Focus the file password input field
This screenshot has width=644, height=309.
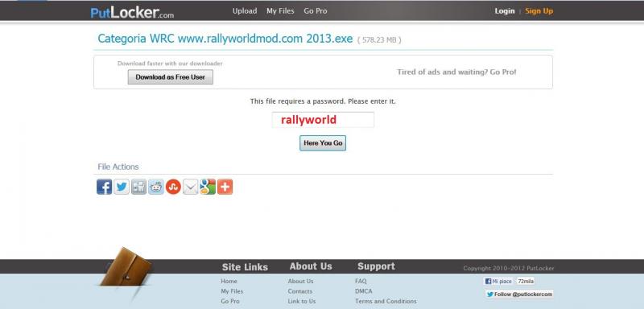(x=324, y=120)
